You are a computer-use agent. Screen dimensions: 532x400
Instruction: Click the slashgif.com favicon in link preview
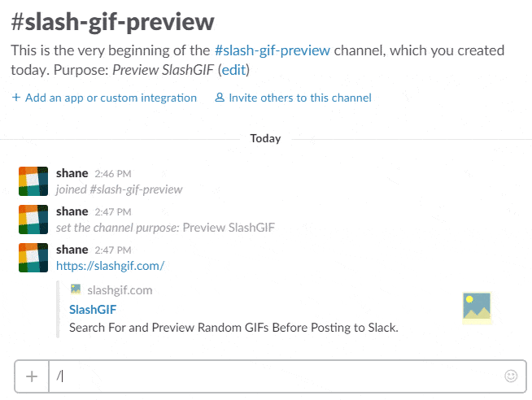coord(76,289)
